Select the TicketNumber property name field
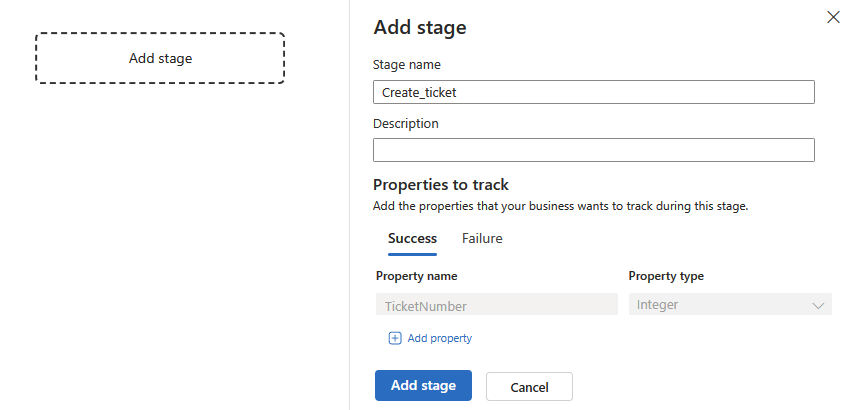The image size is (850, 410). pyautogui.click(x=497, y=305)
